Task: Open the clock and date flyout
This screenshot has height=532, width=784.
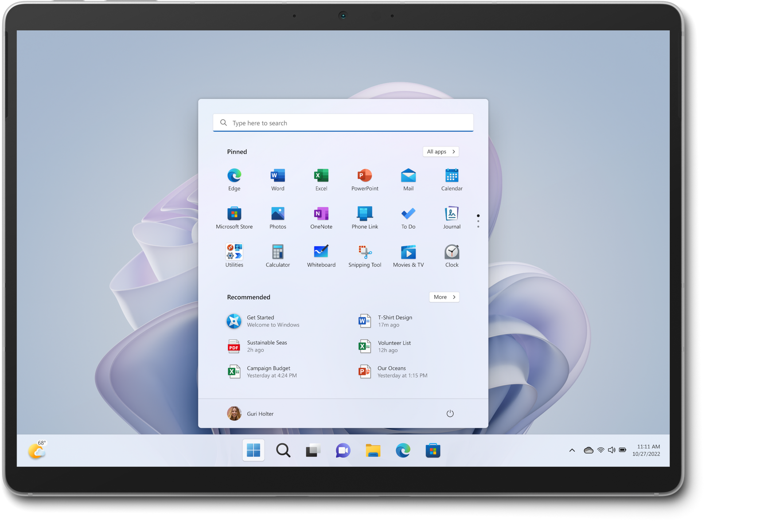Action: (x=646, y=450)
